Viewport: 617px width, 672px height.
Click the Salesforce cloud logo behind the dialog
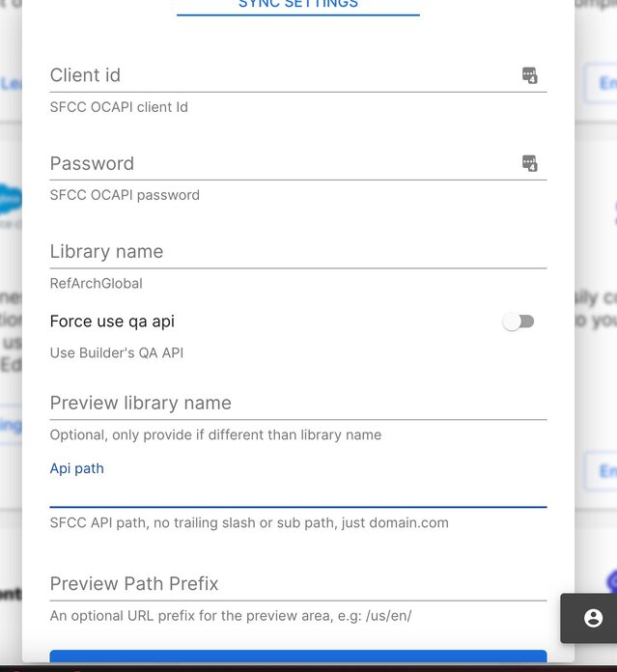point(11,199)
